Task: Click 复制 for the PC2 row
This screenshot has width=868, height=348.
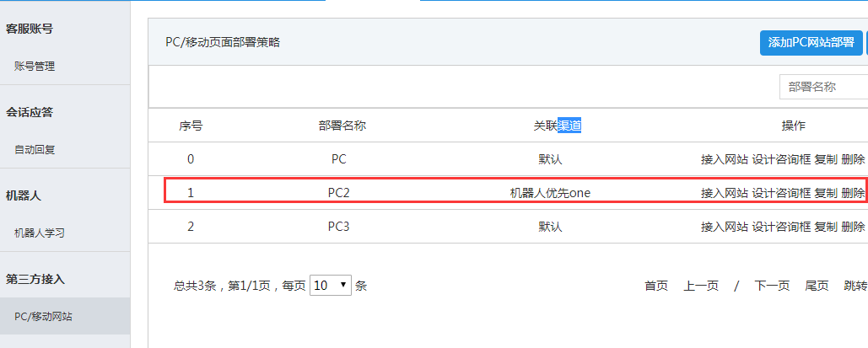Action: 826,193
